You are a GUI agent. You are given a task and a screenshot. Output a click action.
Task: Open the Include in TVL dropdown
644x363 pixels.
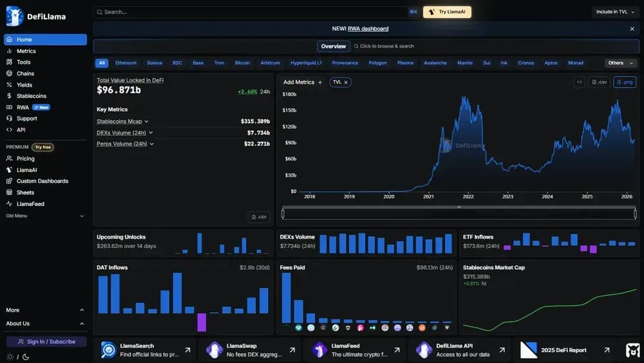[615, 12]
